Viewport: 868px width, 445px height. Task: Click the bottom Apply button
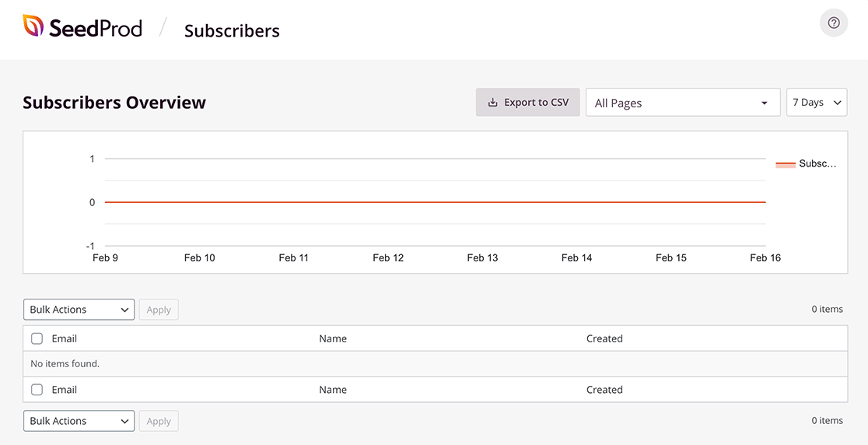(x=159, y=421)
